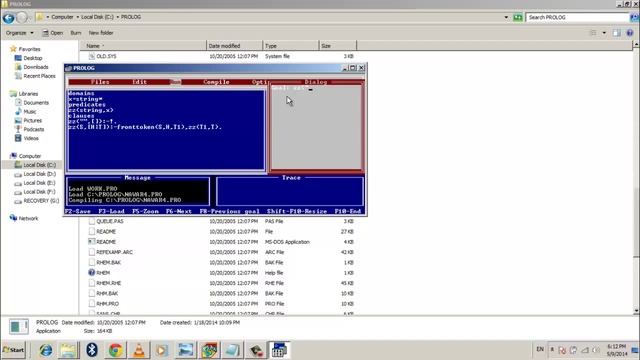The height and width of the screenshot is (360, 640).
Task: Sort by the Date modified column
Action: 234,46
